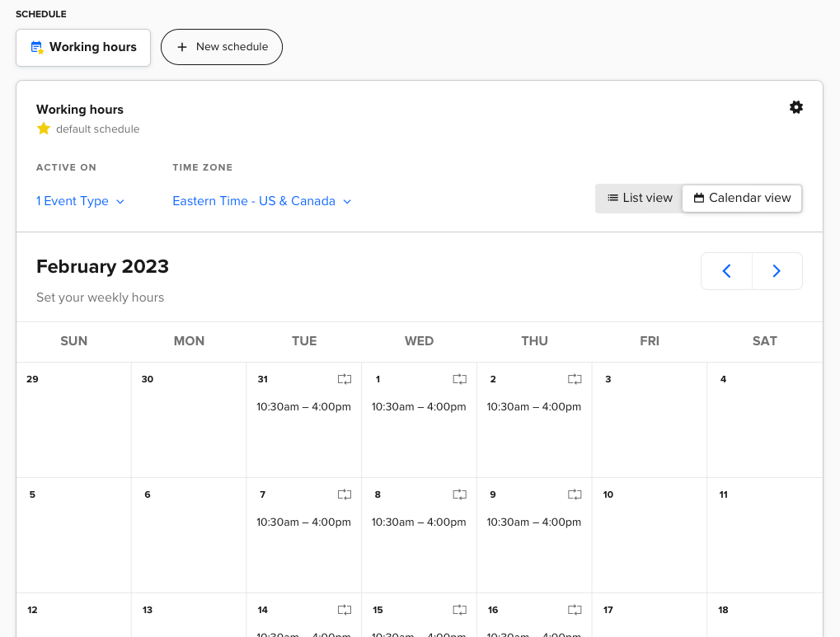Open 10:30am – 4:00pm hours on Wednesday 1

point(419,406)
